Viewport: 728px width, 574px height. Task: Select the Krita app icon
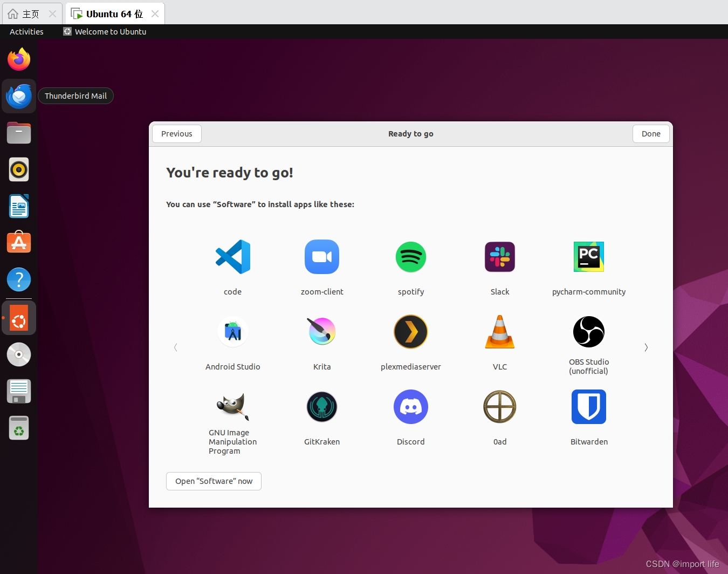click(322, 332)
